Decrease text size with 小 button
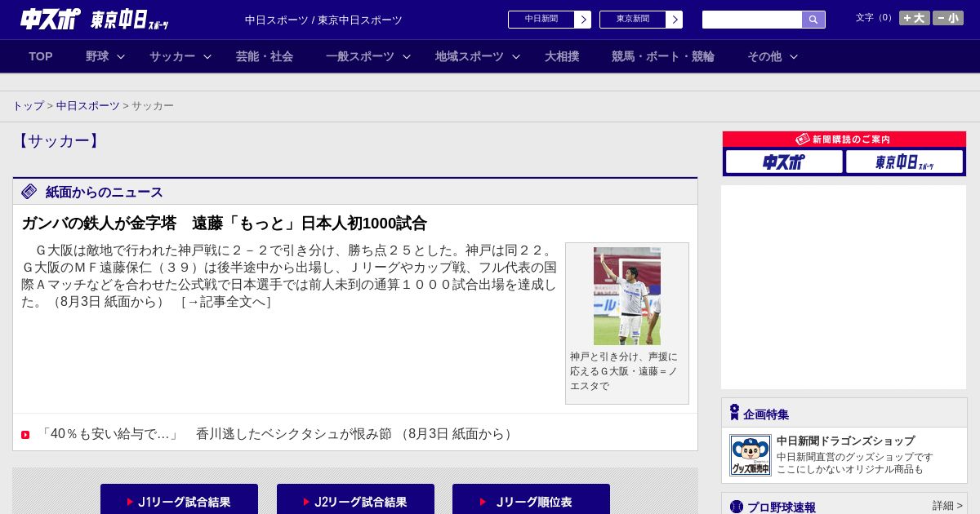 click(948, 18)
